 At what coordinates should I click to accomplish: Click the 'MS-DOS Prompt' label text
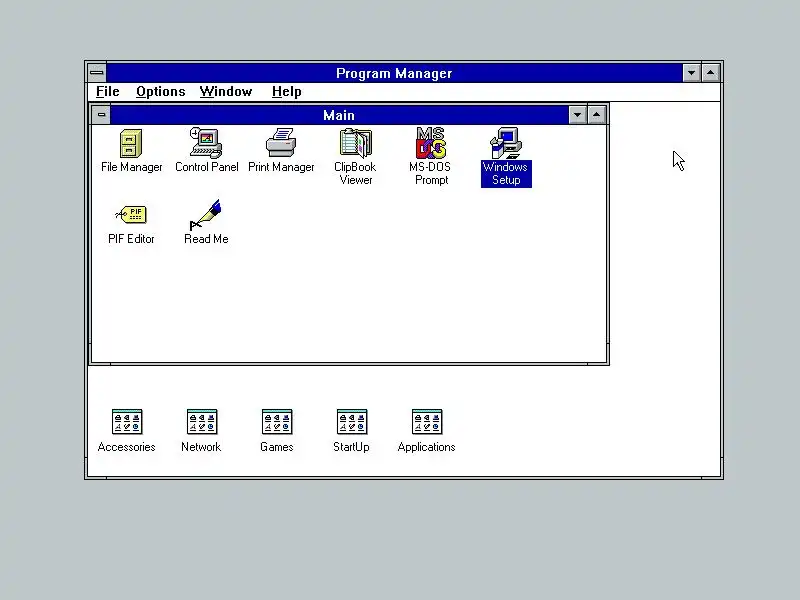430,173
